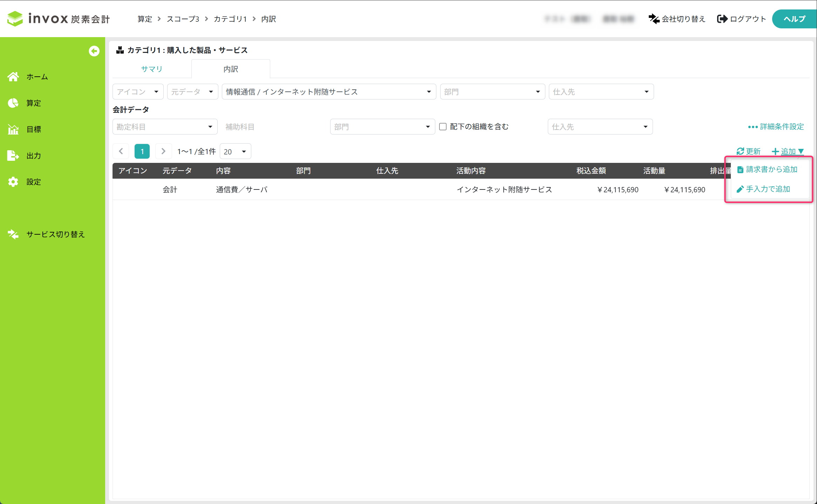Click the 更新 refresh icon

(x=740, y=151)
